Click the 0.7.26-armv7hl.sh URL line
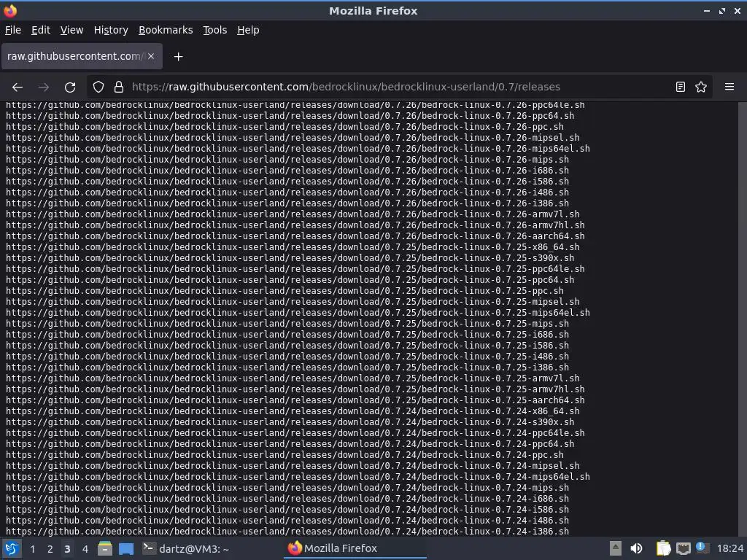The width and height of the screenshot is (747, 560). tap(295, 225)
